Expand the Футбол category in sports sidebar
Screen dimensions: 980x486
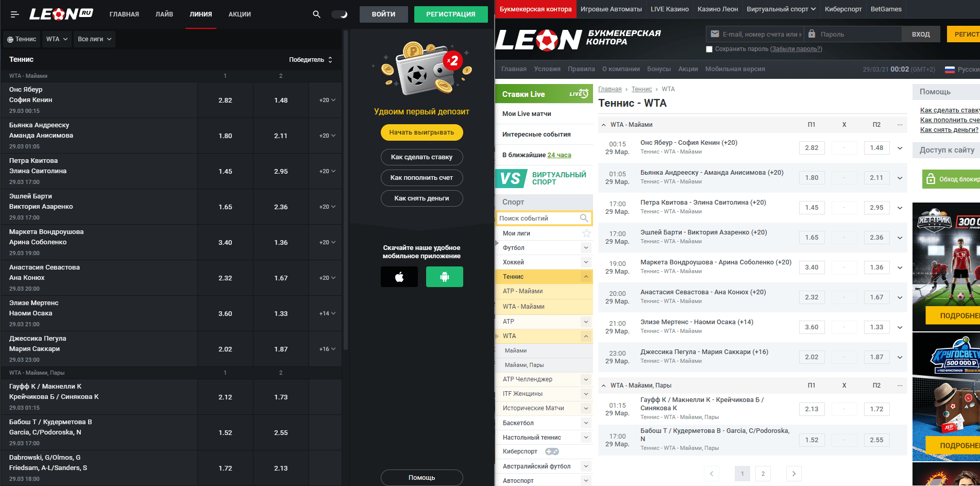pyautogui.click(x=586, y=248)
